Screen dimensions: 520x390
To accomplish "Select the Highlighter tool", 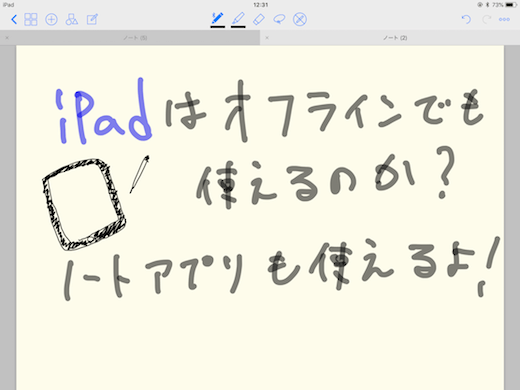I will click(x=238, y=18).
